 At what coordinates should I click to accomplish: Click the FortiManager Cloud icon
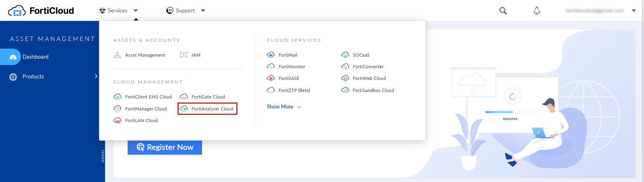117,108
